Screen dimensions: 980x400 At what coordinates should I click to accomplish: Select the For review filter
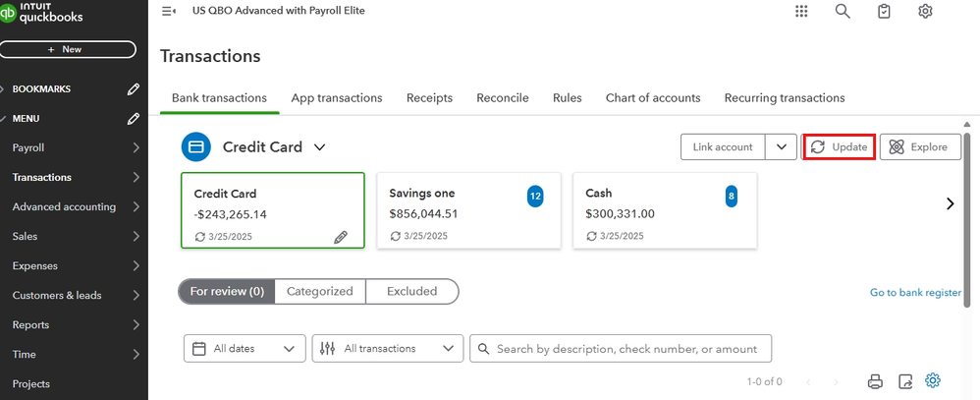(227, 291)
